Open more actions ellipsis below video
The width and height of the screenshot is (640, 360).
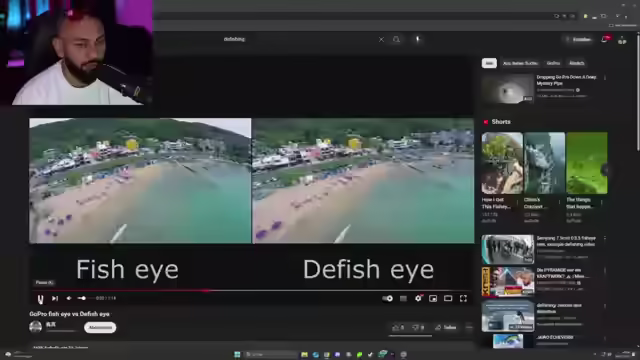[x=469, y=327]
